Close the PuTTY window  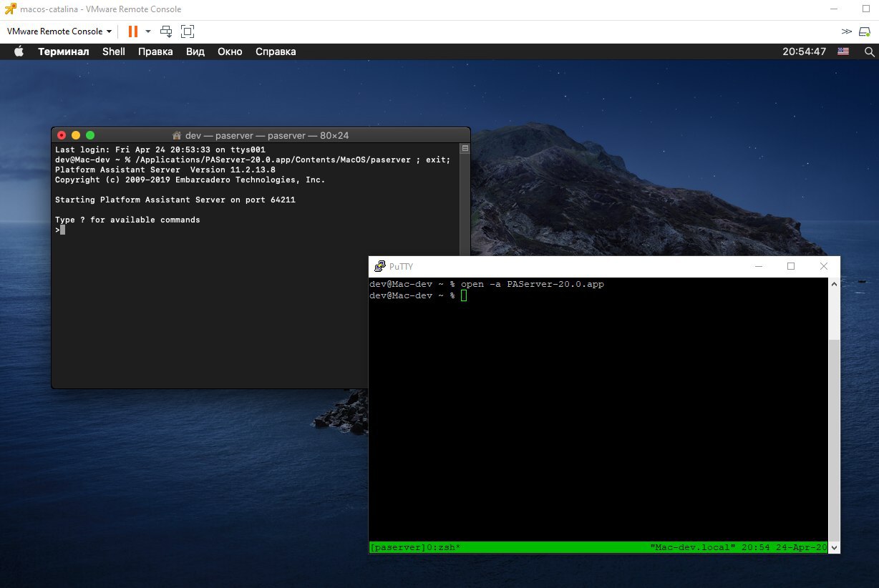point(824,266)
